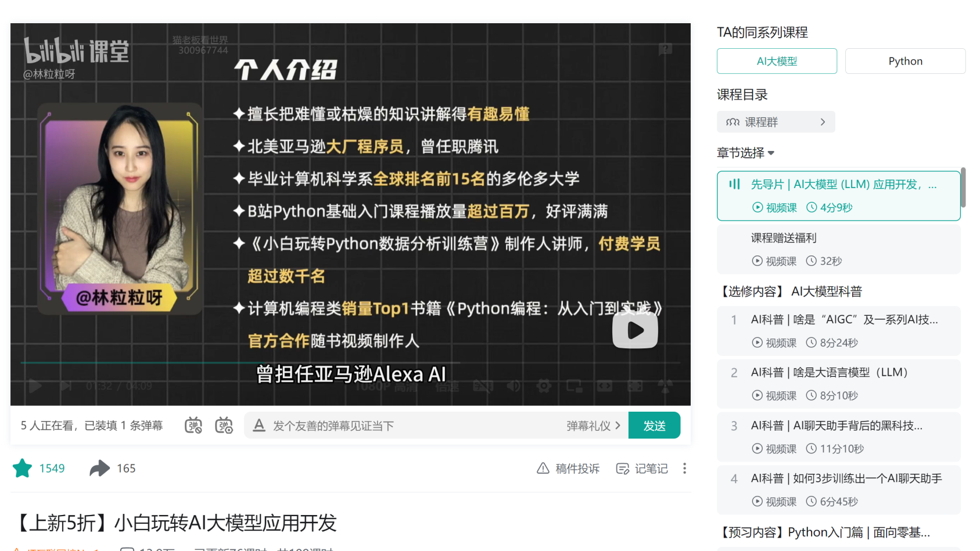The height and width of the screenshot is (551, 980).
Task: Report the video via 稿件投诉
Action: click(x=568, y=468)
